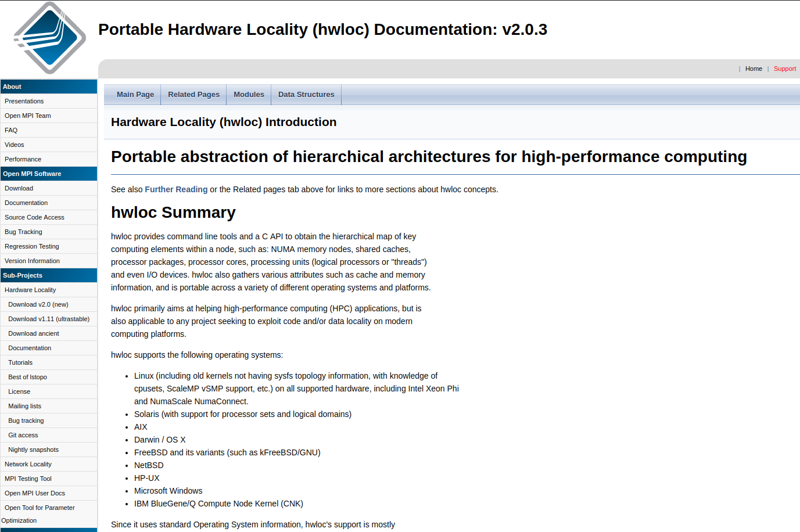Open Documentation under Open MPI Software
Screen dimensions: 800x532
pyautogui.click(x=49, y=203)
